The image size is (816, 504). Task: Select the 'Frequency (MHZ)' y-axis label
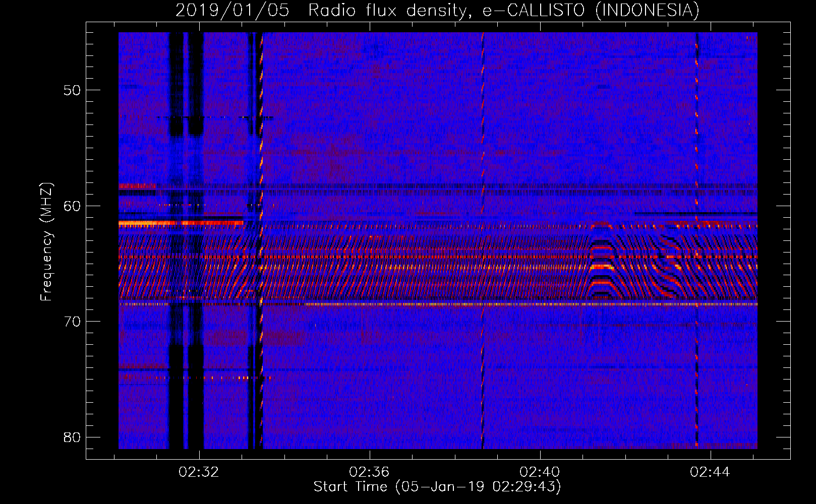pos(46,242)
